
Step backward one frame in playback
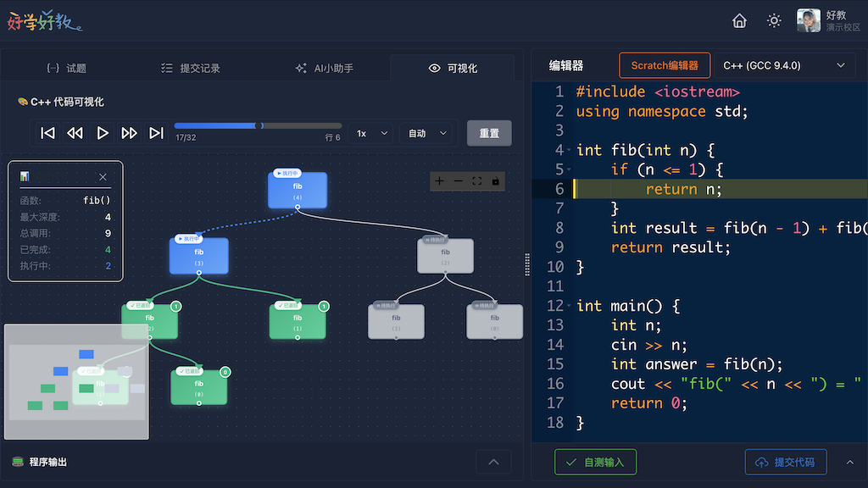[x=75, y=133]
